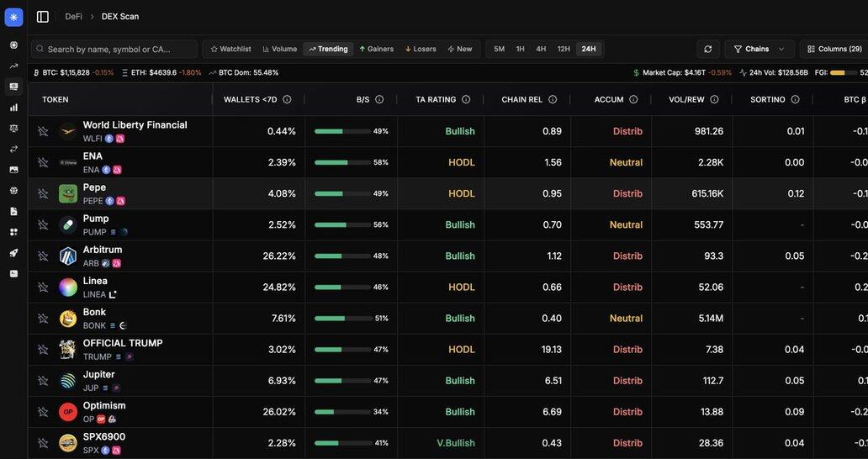Image resolution: width=868 pixels, height=459 pixels.
Task: Open the image gallery sidebar icon
Action: pos(13,170)
